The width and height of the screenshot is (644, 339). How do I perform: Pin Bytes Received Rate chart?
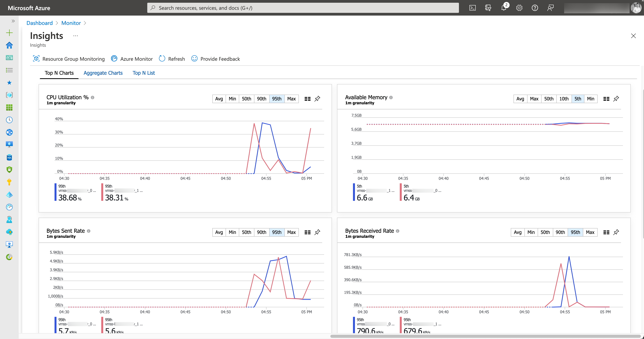tap(616, 232)
